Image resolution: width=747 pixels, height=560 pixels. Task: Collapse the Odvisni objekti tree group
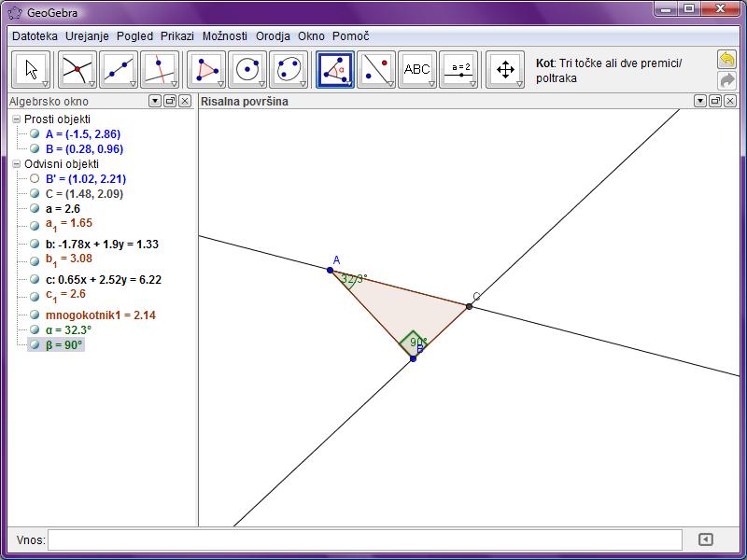coord(16,164)
